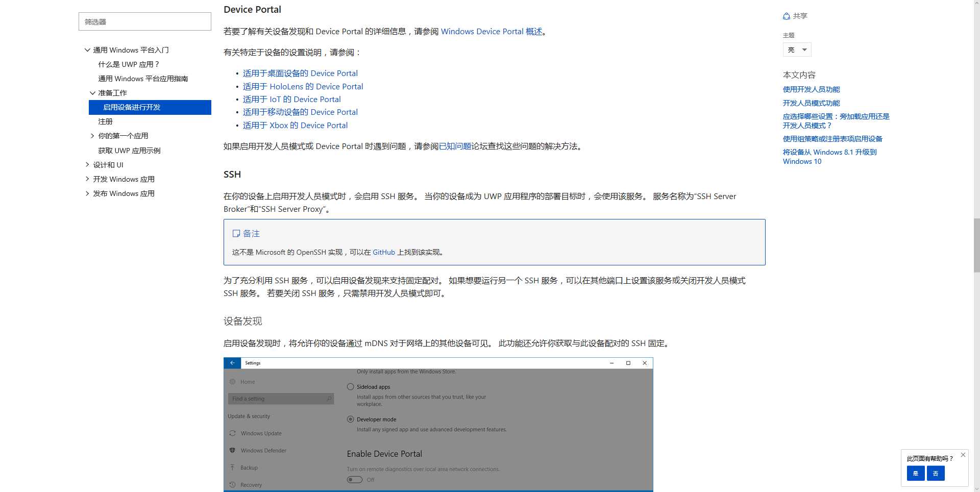Open the GitHub link in the note

pyautogui.click(x=384, y=252)
